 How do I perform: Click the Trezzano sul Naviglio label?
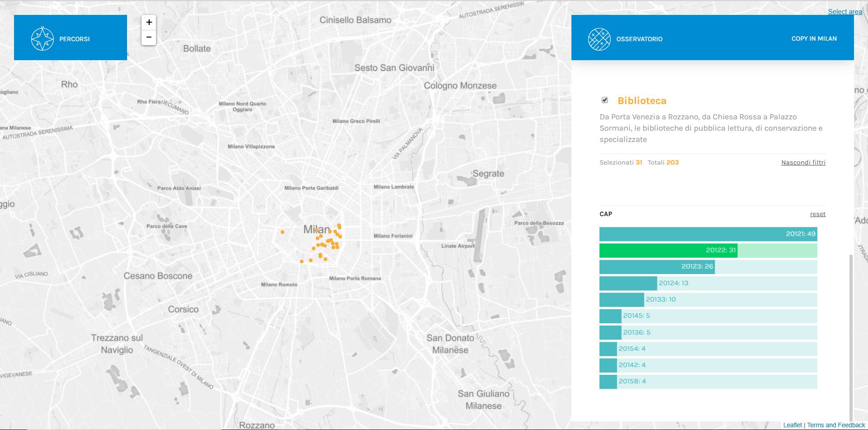tap(117, 344)
